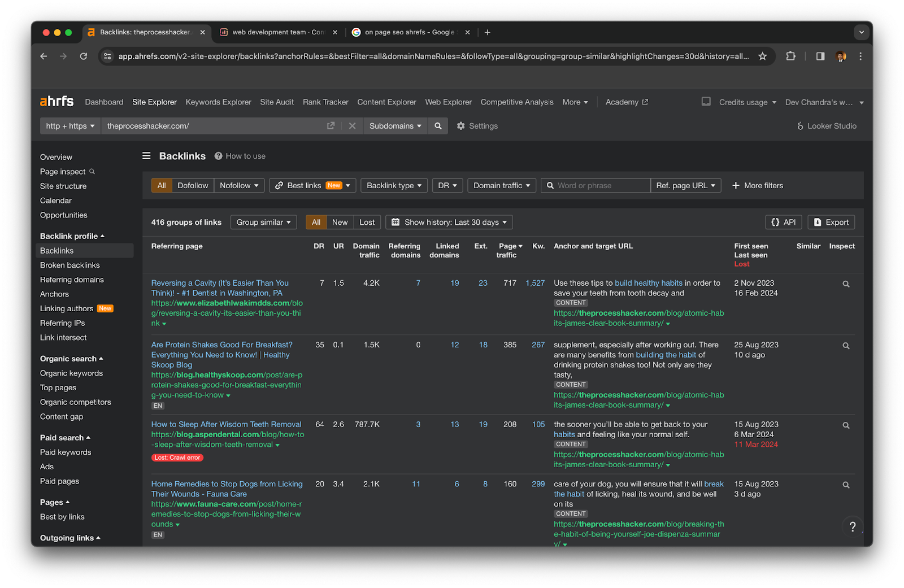
Task: Show only New links
Action: pos(340,222)
